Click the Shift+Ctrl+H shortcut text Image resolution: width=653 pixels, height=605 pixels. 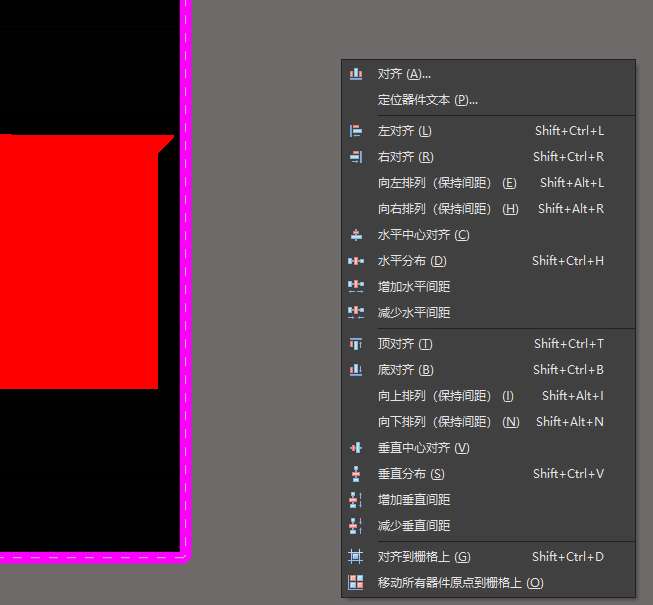[x=568, y=261]
